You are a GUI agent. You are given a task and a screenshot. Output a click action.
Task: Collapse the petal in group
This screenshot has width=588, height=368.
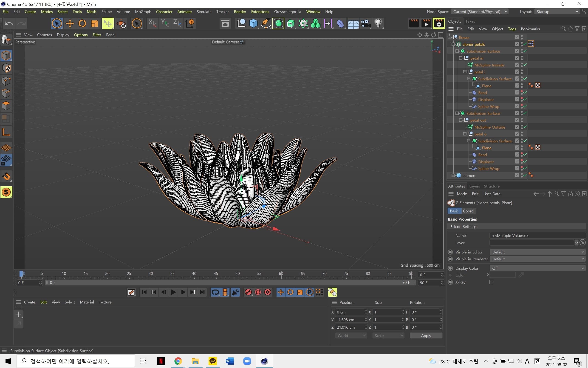click(461, 58)
